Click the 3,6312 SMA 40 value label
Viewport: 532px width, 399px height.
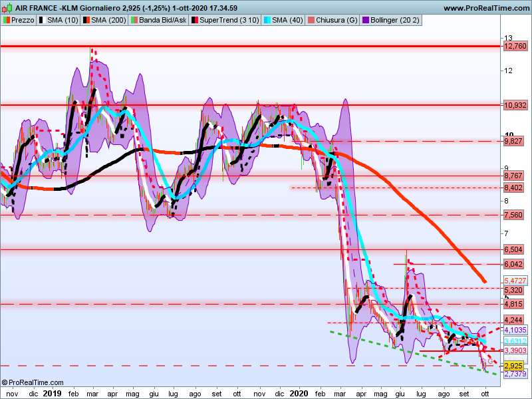tap(515, 341)
